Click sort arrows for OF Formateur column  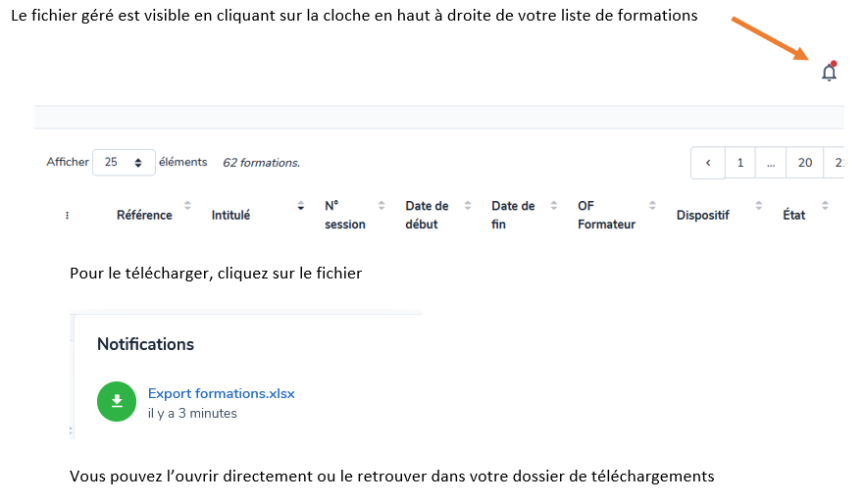pos(652,206)
